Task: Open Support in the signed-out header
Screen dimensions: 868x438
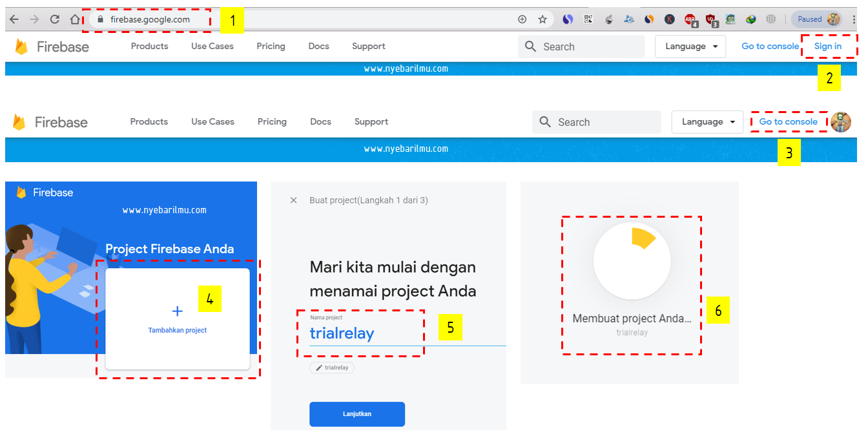Action: pyautogui.click(x=369, y=47)
